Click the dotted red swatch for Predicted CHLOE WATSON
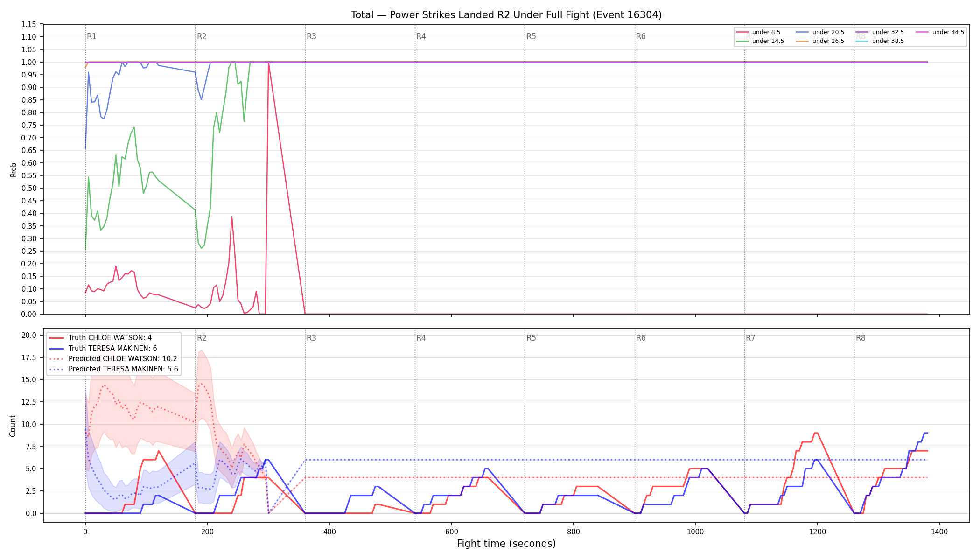Viewport: 980px width, 560px height. tap(56, 359)
